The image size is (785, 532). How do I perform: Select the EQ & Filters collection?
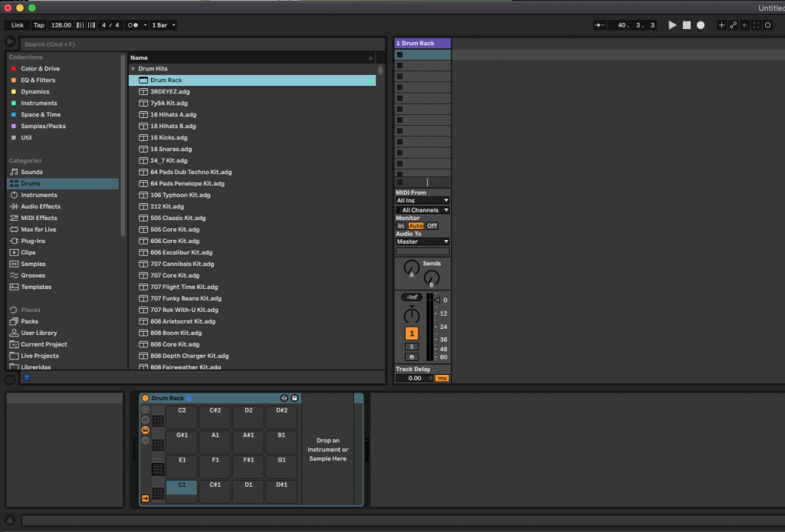tap(38, 80)
